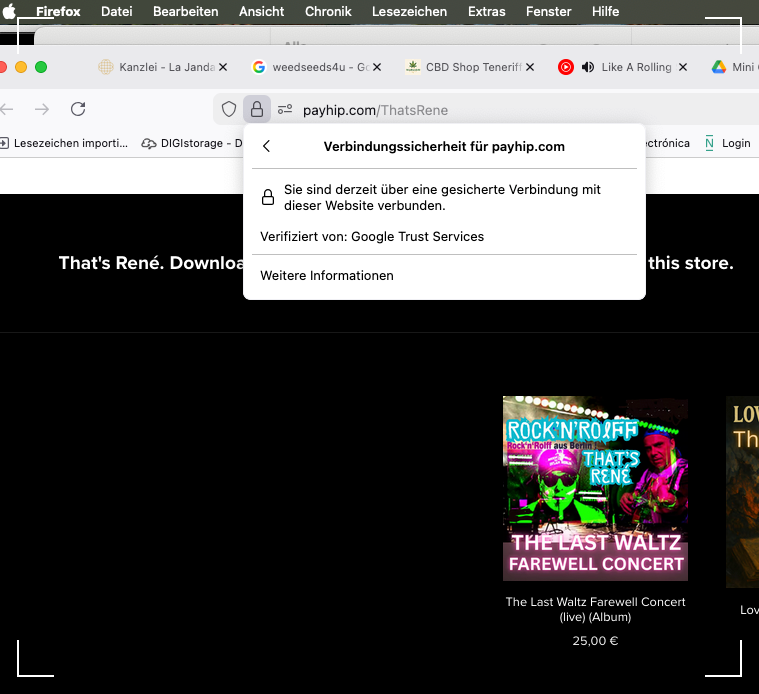Open the Fenster menu
The height and width of the screenshot is (694, 759).
548,11
